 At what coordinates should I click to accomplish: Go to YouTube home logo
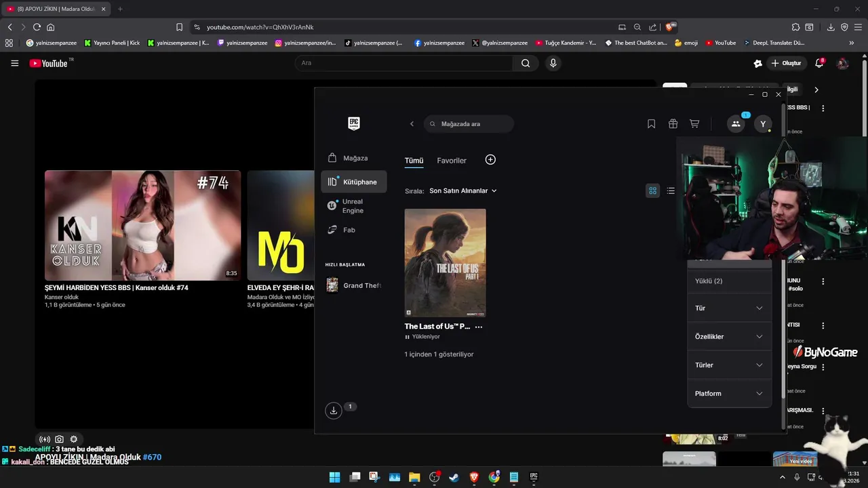point(49,63)
